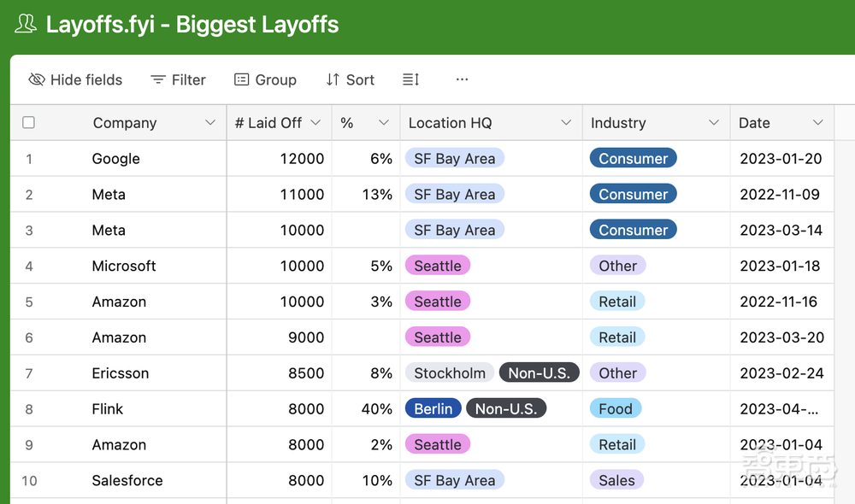Viewport: 855px width, 504px height.
Task: Click the Non-U.S. tag in Ericsson row
Action: tap(540, 373)
